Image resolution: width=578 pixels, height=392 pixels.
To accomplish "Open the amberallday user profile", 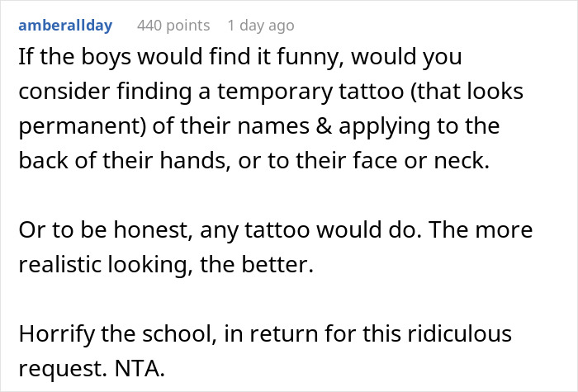I will tap(69, 26).
